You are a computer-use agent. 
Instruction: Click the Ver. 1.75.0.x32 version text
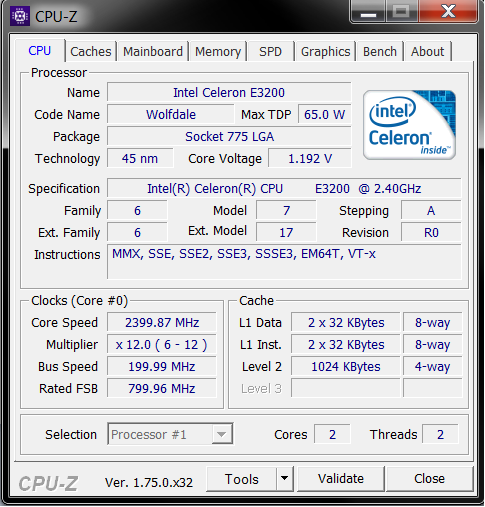(x=149, y=482)
